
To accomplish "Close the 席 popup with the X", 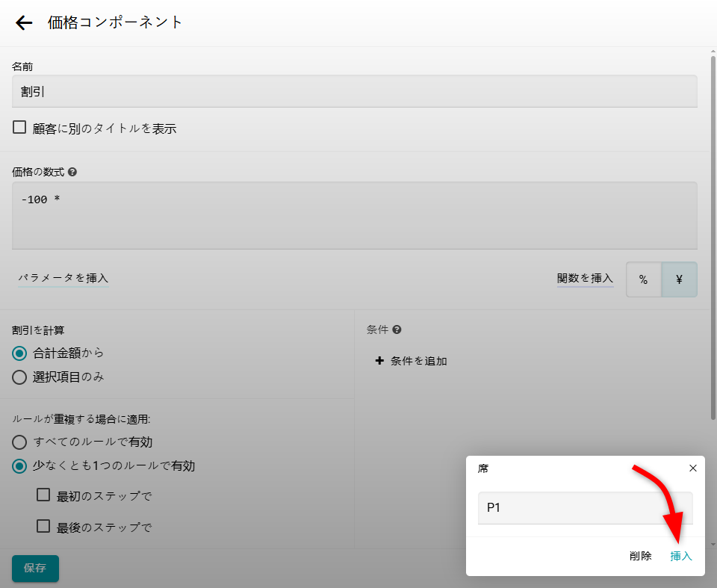I will [x=693, y=468].
